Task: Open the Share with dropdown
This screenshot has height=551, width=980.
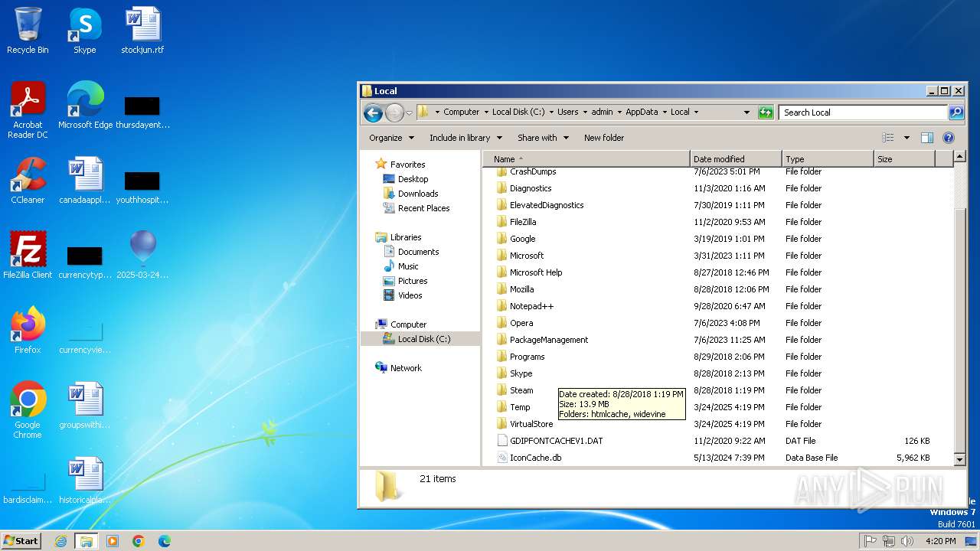Action: pyautogui.click(x=543, y=138)
